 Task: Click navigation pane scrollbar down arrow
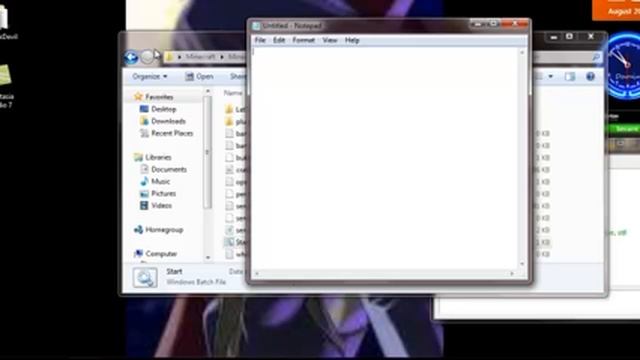pos(208,258)
